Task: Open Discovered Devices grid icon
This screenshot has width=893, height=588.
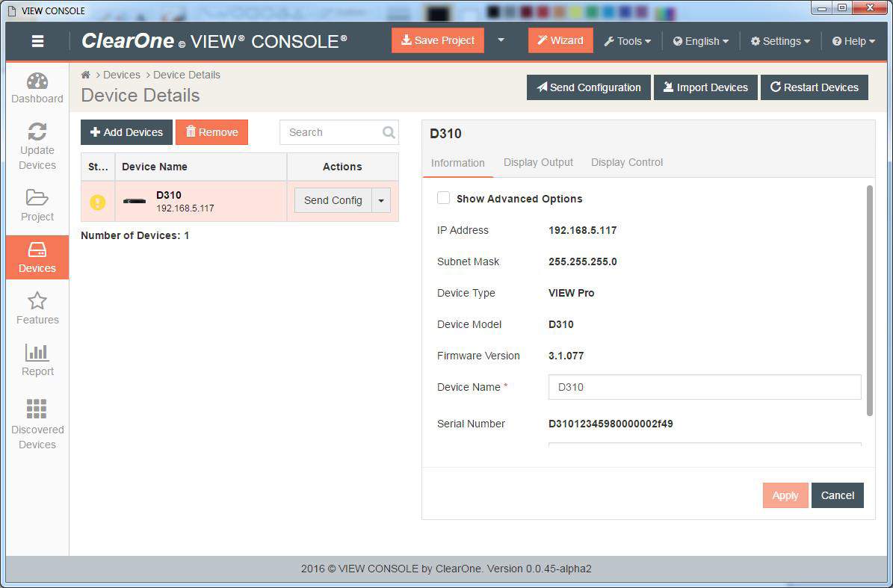Action: [37, 409]
